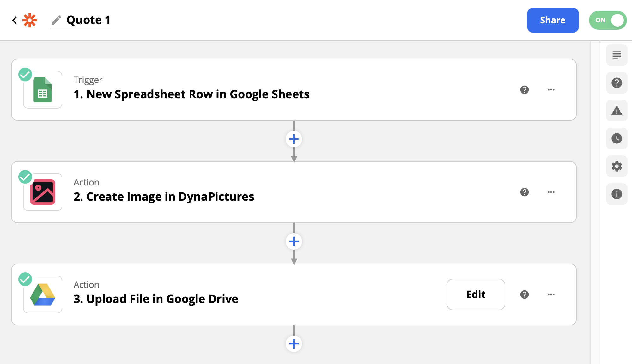Rename the Zap using the pencil icon
This screenshot has height=364, width=632.
tap(56, 20)
